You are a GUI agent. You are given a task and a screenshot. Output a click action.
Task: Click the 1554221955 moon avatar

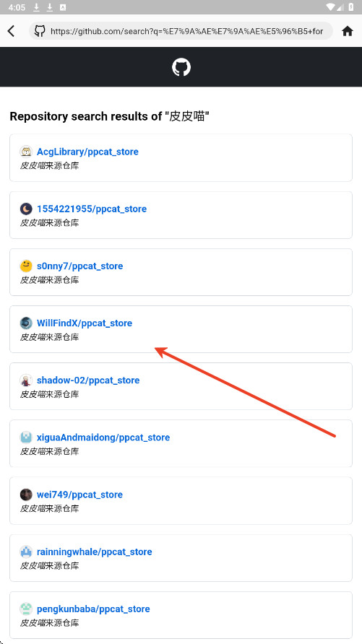[x=26, y=209]
